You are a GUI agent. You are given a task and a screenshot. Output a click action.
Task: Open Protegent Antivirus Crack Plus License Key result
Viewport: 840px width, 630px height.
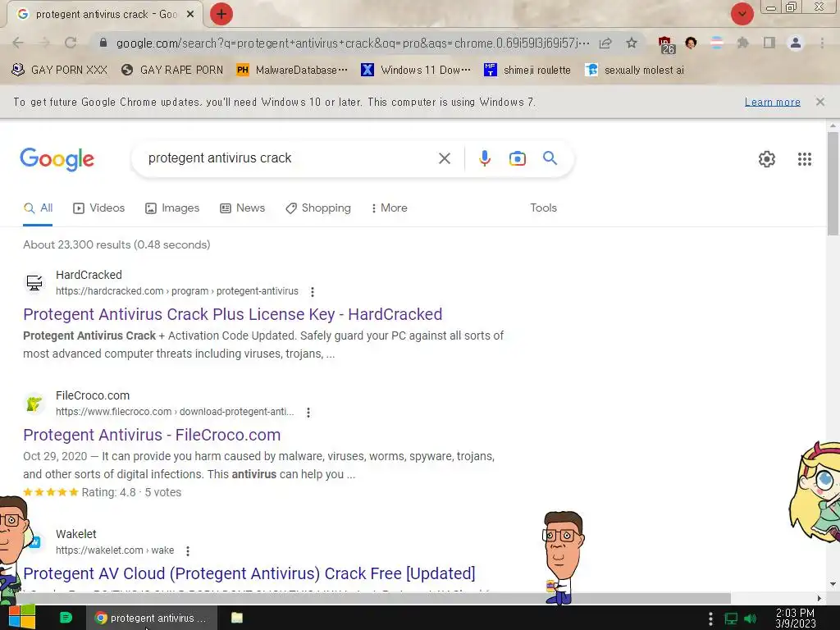tap(232, 314)
